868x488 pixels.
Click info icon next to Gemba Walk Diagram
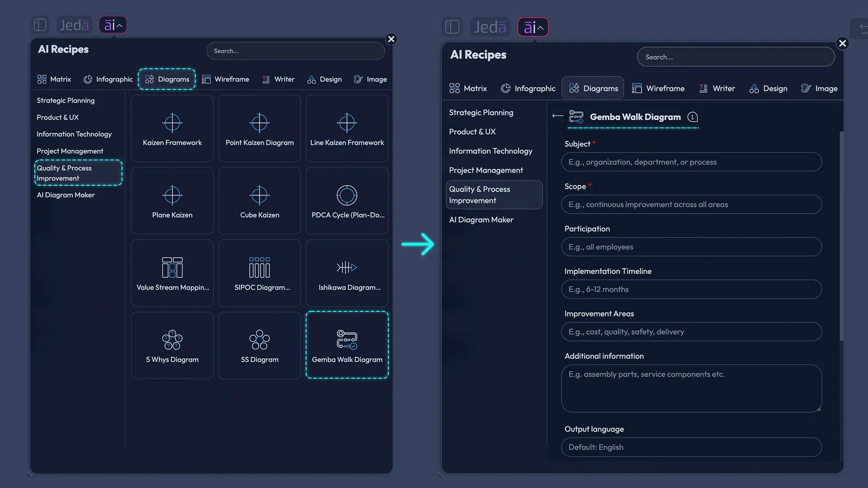coord(693,117)
